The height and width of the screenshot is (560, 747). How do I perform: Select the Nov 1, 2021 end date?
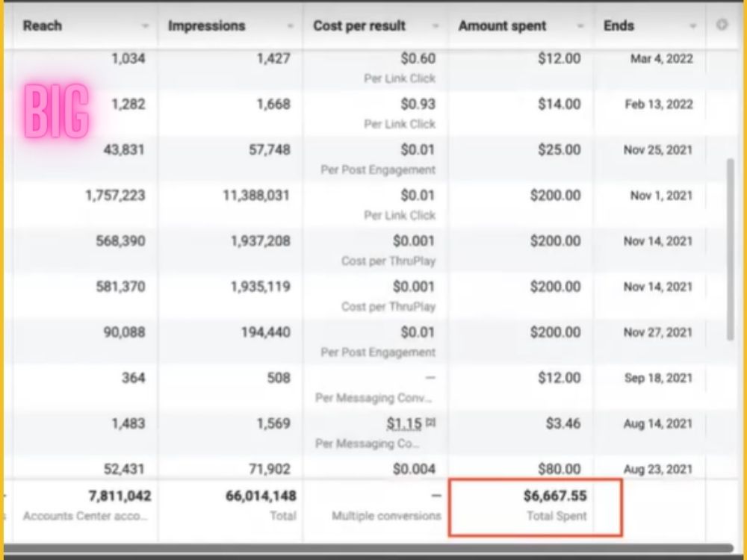tap(661, 196)
